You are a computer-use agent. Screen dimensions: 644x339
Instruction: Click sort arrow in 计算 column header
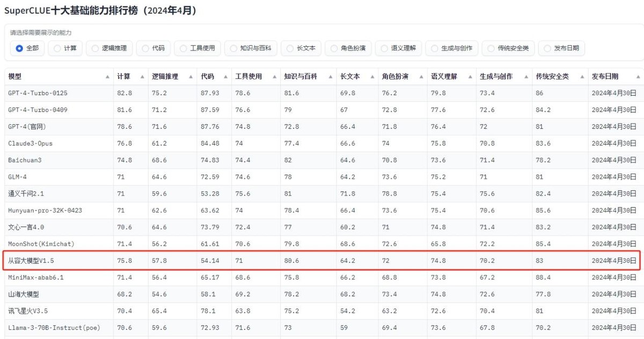coord(142,77)
